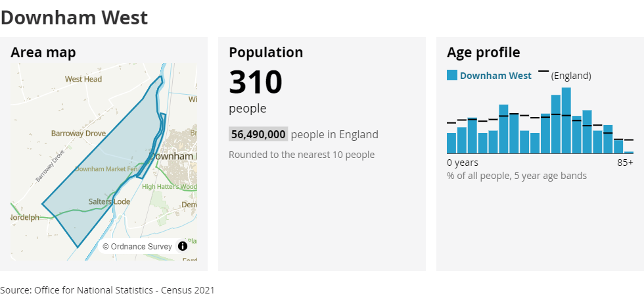Click the Ordnance Survey copyright label
The height and width of the screenshot is (304, 644).
pos(137,246)
